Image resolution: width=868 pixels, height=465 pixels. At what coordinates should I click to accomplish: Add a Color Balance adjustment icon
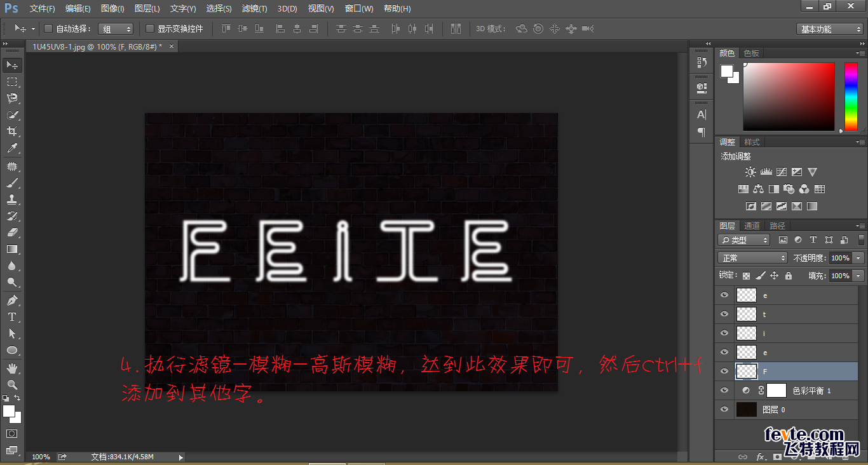(758, 189)
